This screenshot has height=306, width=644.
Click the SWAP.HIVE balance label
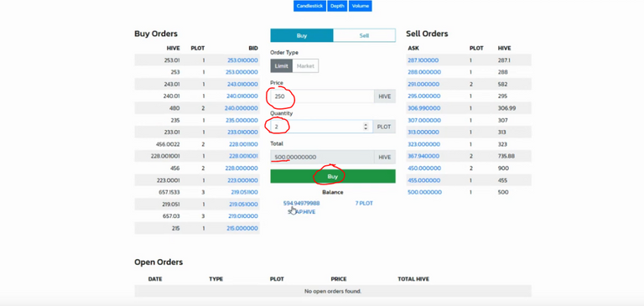tap(302, 212)
